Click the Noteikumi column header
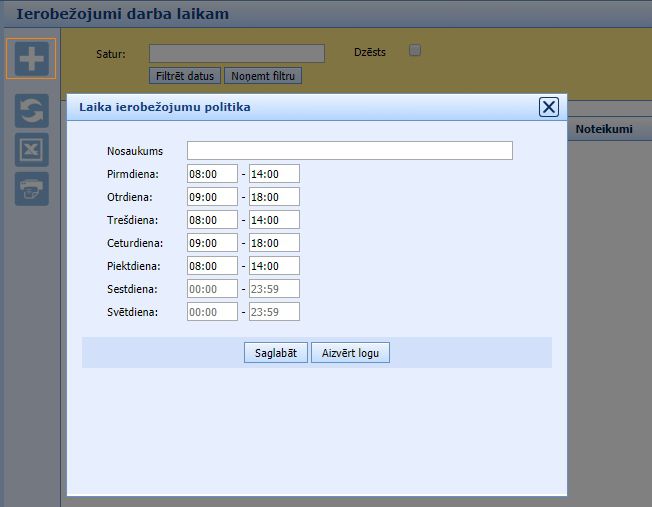The width and height of the screenshot is (652, 507). [604, 129]
